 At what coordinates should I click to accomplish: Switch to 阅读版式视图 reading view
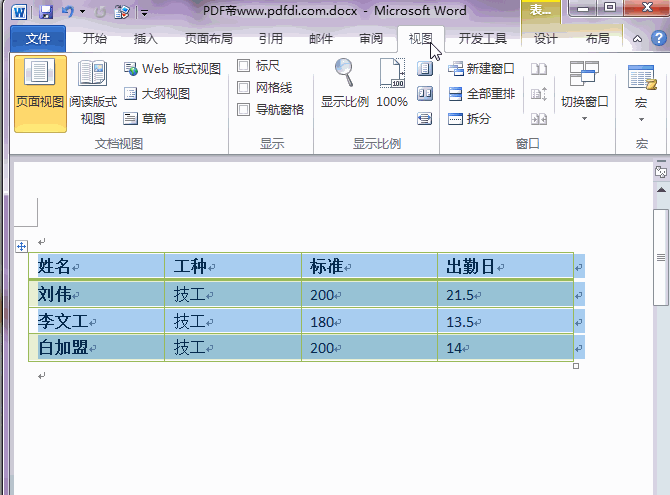[93, 94]
